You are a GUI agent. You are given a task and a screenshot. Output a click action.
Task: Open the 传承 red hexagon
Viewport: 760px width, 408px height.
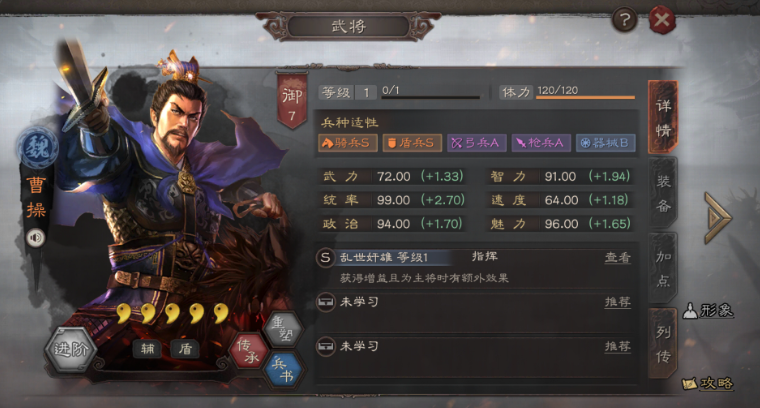pos(250,350)
